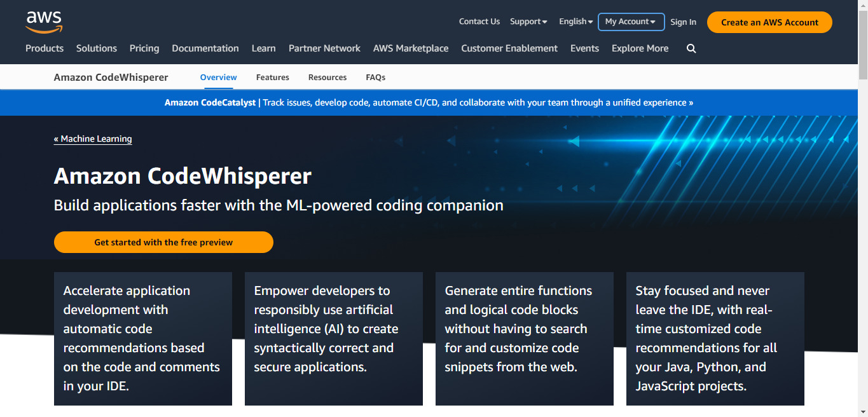Click the 'Accelerate application development' card text
Screen dimensions: 868x417
point(142,338)
